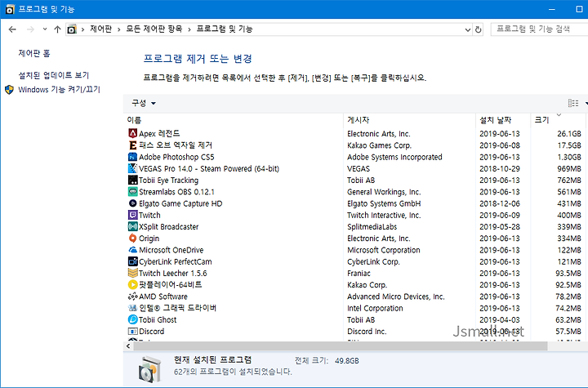Click 모든 제어판 항목 breadcrumb

click(154, 29)
